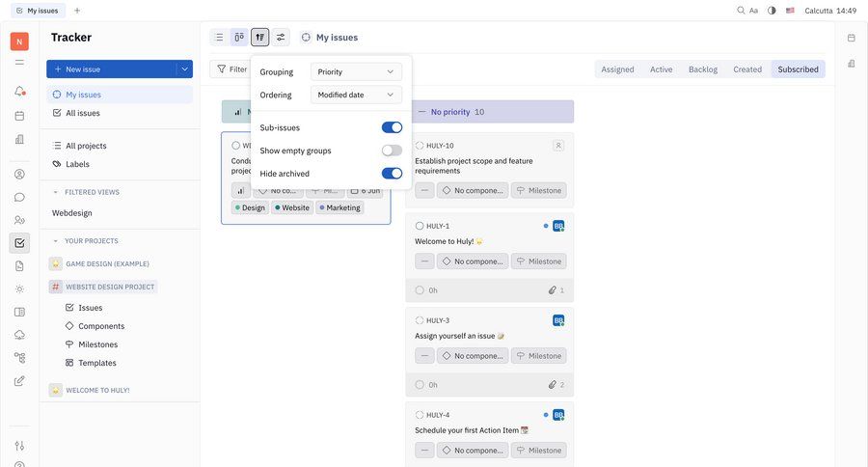This screenshot has height=467, width=868.
Task: Select the Assigned tab
Action: (x=617, y=69)
